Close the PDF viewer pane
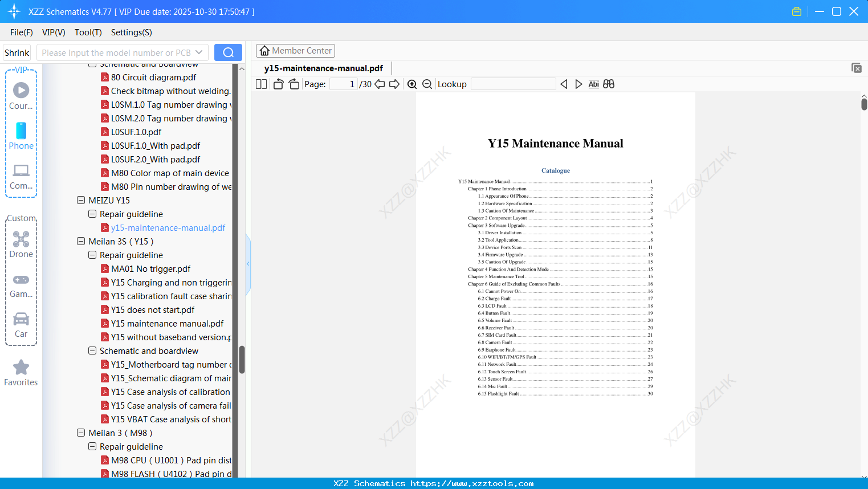This screenshot has width=868, height=489. (856, 68)
